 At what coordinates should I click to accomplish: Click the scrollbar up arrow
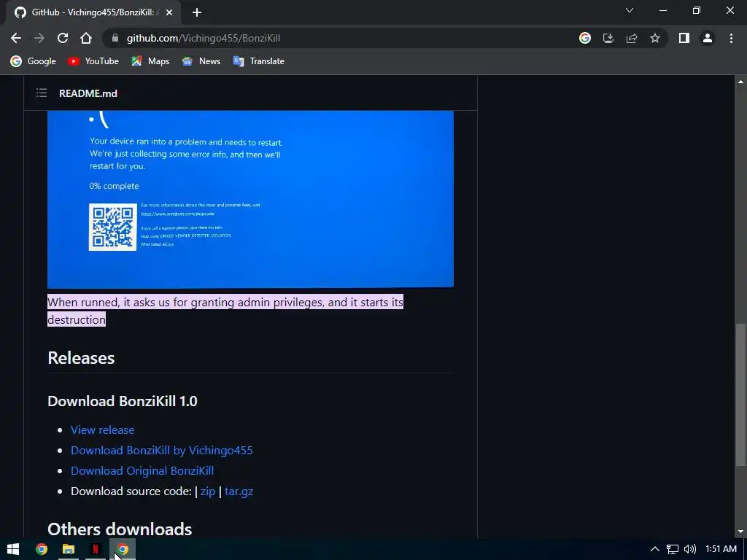click(x=740, y=82)
